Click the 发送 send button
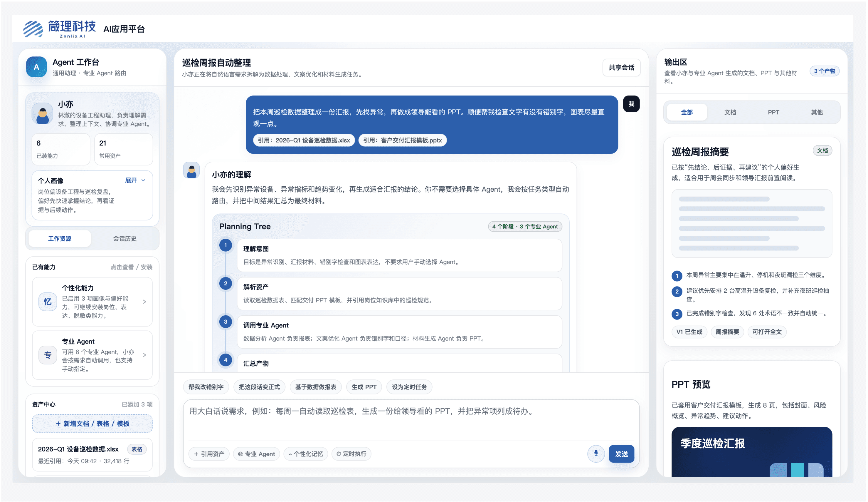The image size is (868, 502). point(621,454)
